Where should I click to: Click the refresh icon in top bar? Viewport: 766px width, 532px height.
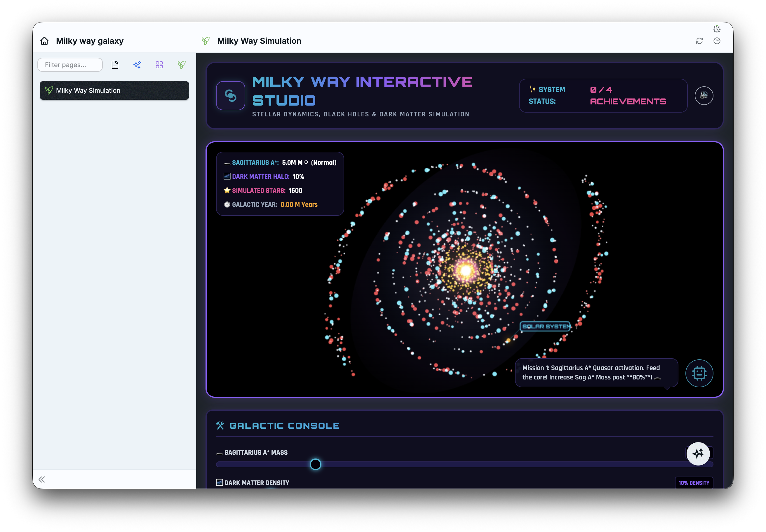699,41
